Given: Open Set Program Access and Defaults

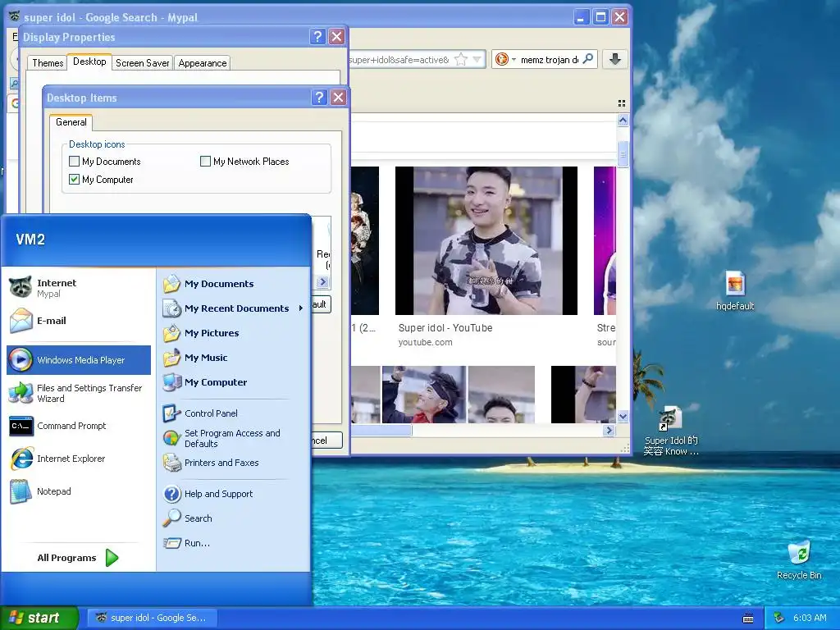Looking at the screenshot, I should [x=233, y=438].
